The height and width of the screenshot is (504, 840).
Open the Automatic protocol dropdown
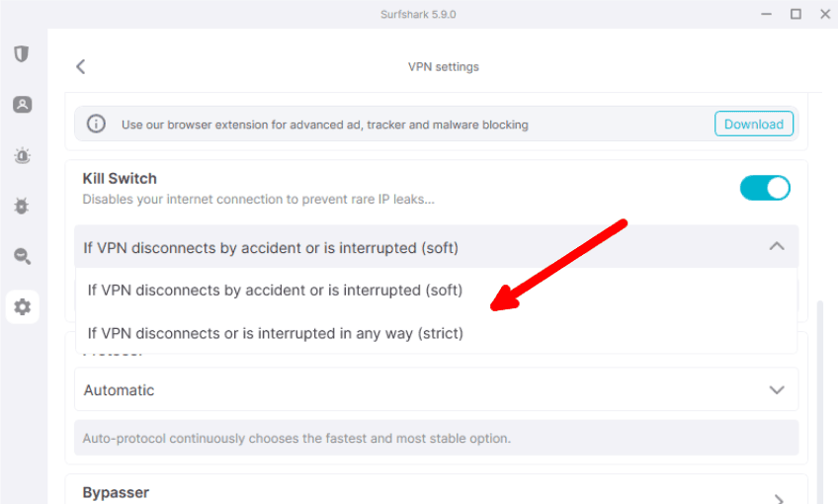pos(436,390)
